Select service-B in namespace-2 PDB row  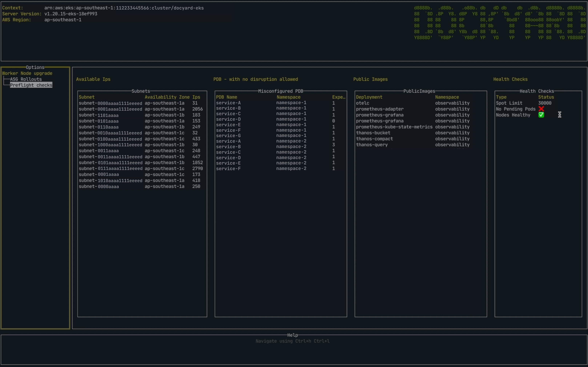click(x=228, y=147)
